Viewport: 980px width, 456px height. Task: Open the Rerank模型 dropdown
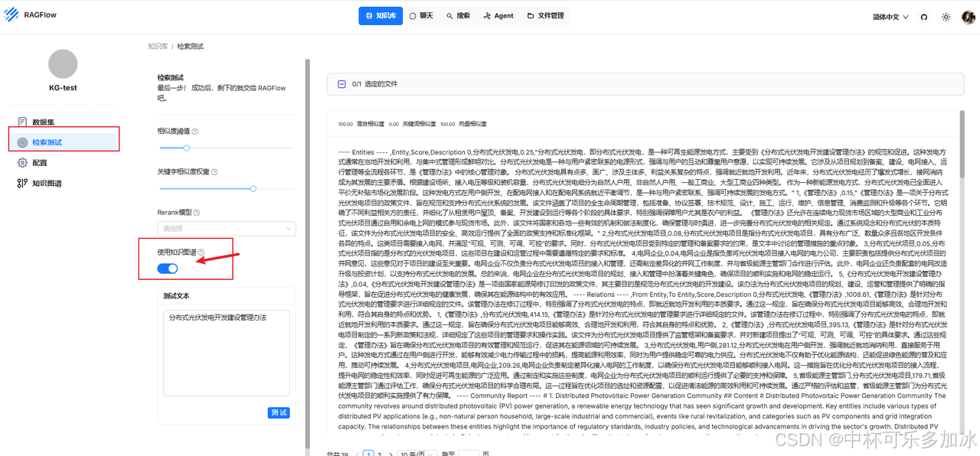point(227,228)
